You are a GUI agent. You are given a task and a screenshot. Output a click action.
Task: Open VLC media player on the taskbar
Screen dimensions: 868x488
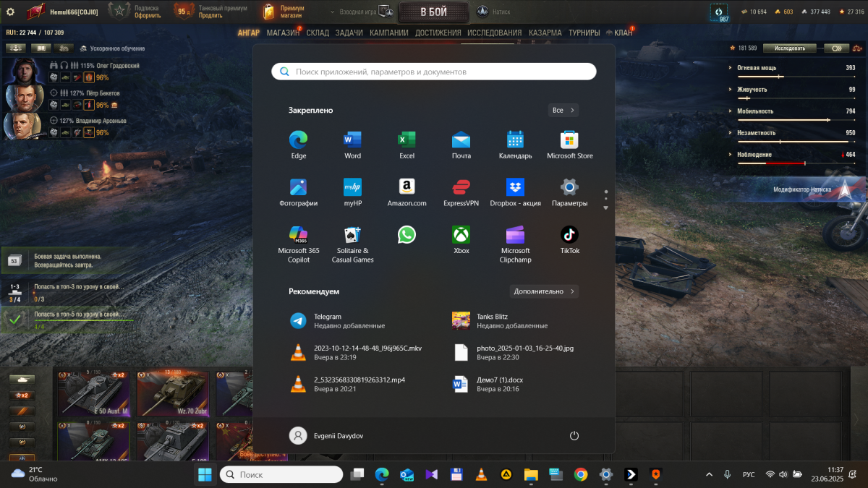pyautogui.click(x=480, y=474)
